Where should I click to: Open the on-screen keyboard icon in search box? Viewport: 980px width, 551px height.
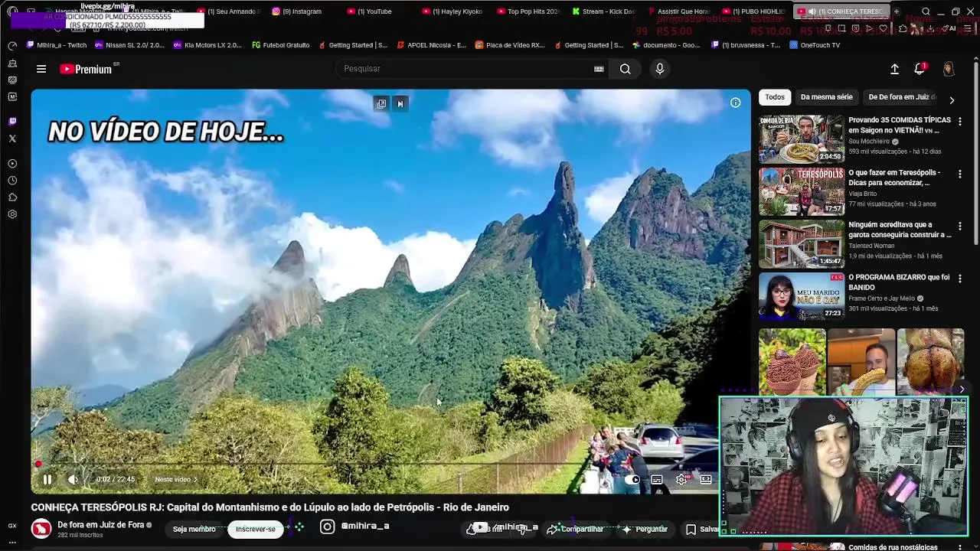click(x=599, y=69)
